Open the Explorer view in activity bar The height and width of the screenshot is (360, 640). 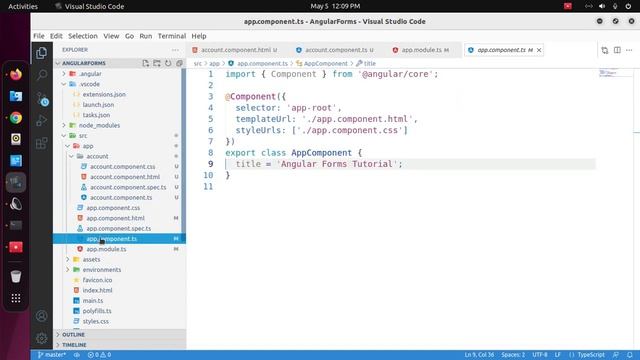pyautogui.click(x=41, y=53)
